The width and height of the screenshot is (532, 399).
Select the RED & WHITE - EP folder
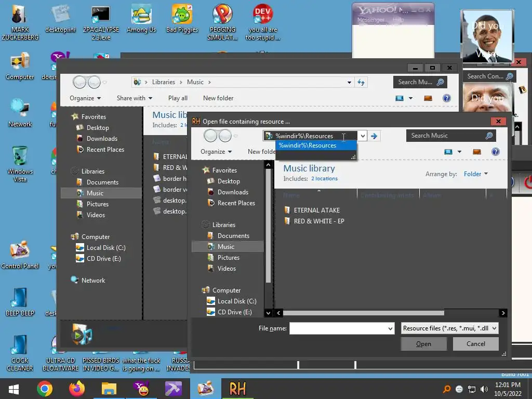(x=319, y=221)
